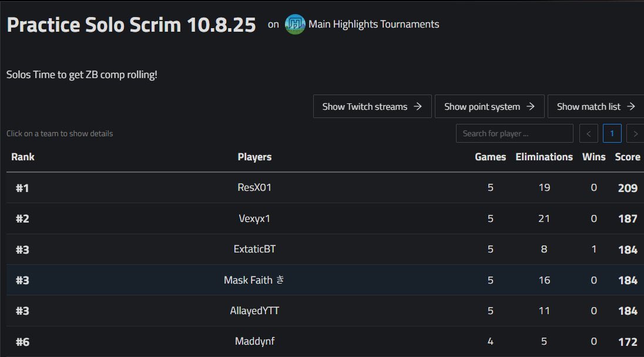Expand ResX01's team details
Screen dimensions: 644x357
click(x=254, y=187)
